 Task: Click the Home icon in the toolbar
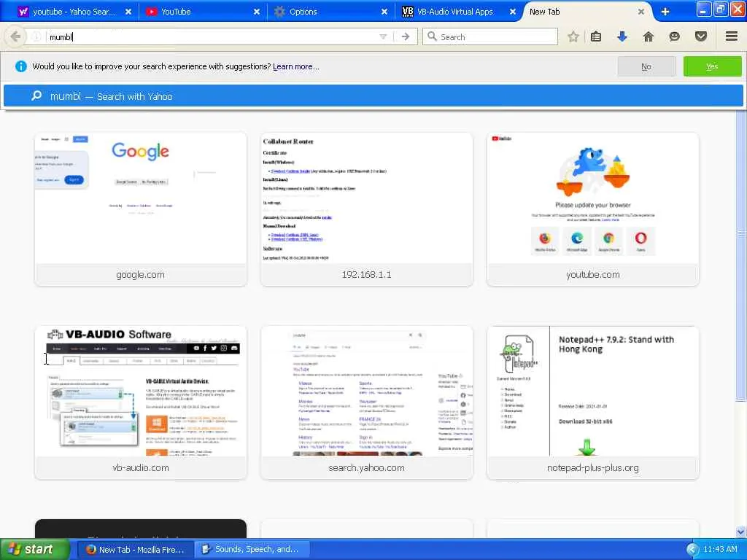pyautogui.click(x=648, y=36)
